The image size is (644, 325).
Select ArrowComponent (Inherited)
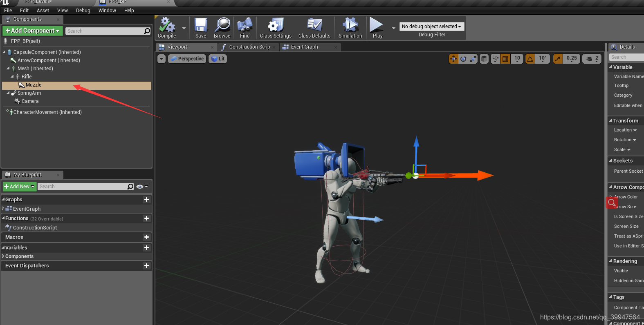point(49,60)
